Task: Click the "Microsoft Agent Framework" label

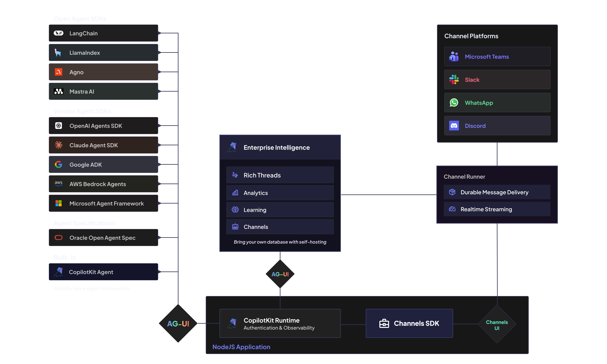Action: [107, 203]
